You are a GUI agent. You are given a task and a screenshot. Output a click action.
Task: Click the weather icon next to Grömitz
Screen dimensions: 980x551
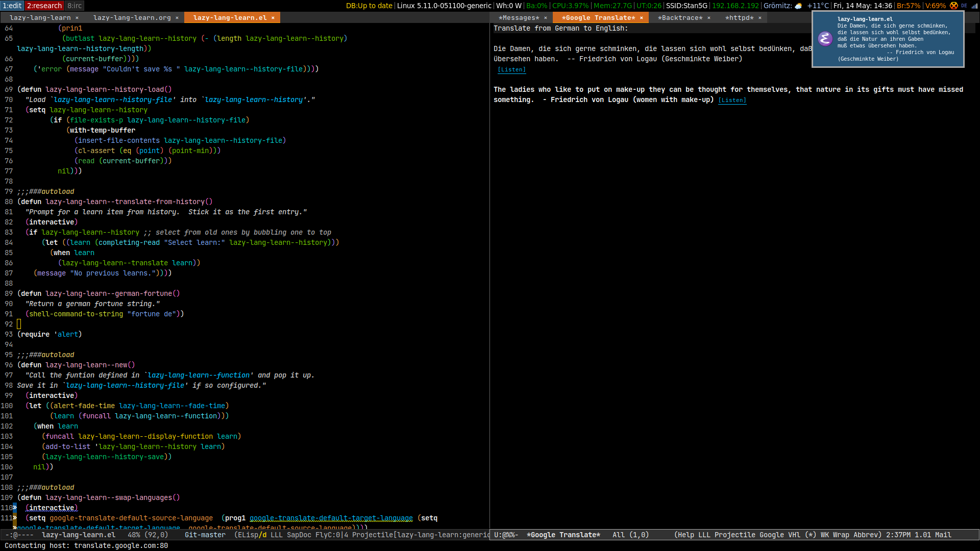click(798, 6)
